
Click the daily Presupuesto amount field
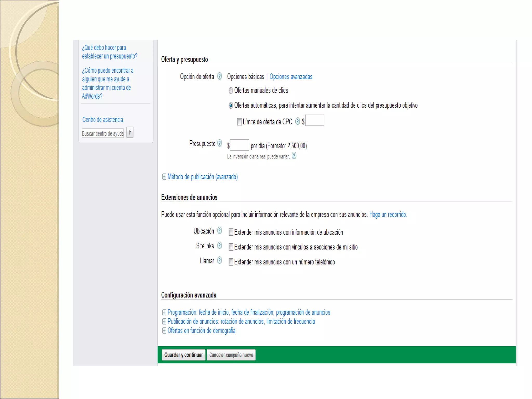click(x=239, y=145)
